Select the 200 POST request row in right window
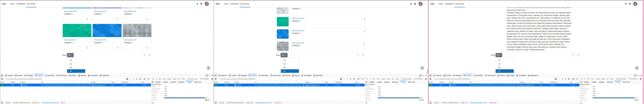The width and height of the screenshot is (644, 104). click(x=504, y=85)
